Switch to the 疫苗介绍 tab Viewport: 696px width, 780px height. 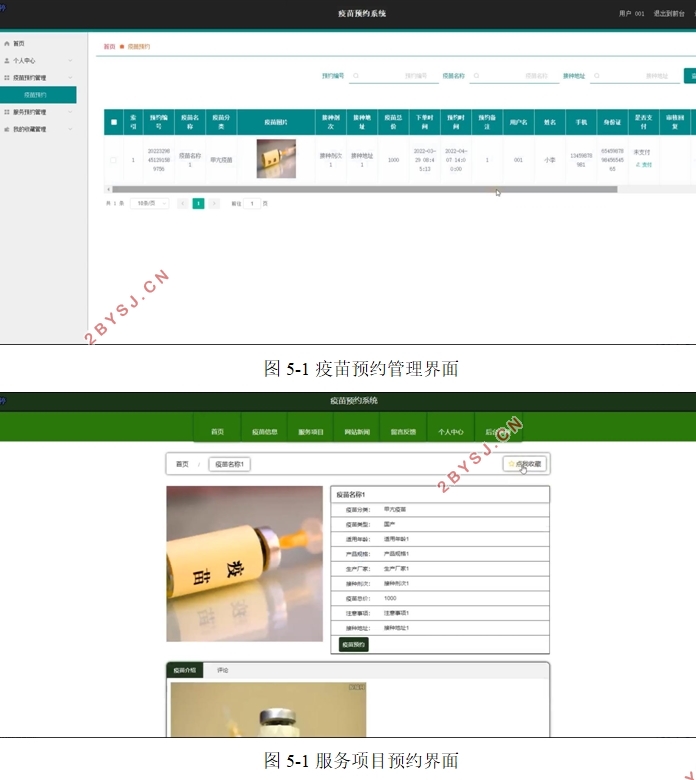[x=185, y=670]
